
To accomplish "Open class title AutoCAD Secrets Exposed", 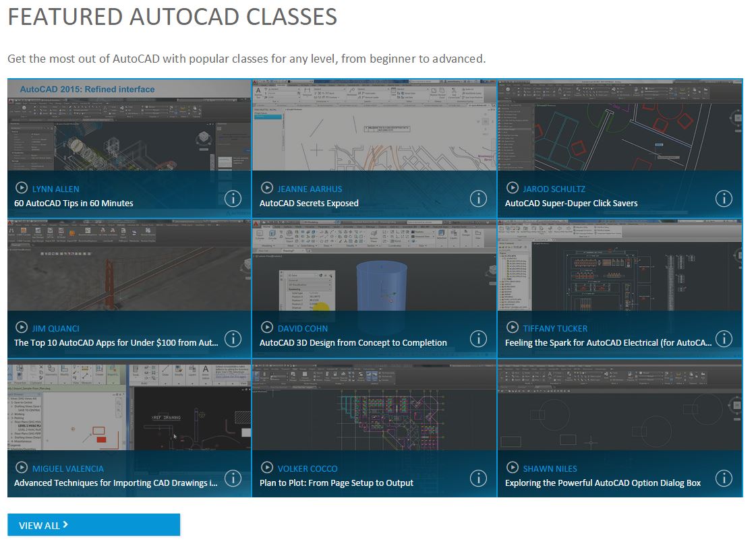I will tap(309, 204).
